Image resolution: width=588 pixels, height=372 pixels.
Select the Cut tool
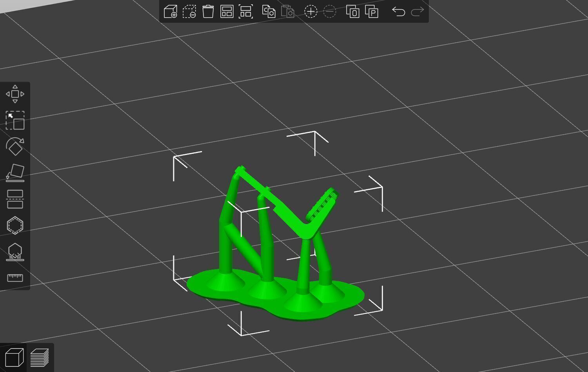tap(15, 199)
